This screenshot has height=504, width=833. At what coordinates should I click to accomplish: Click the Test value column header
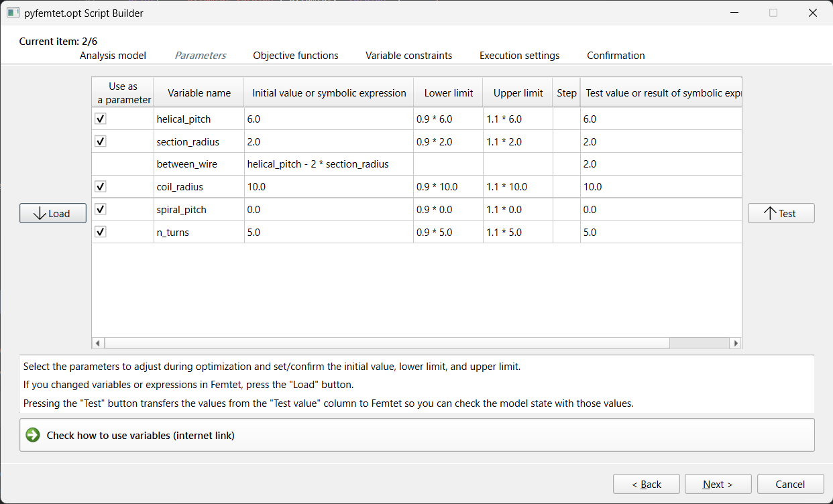pos(661,92)
